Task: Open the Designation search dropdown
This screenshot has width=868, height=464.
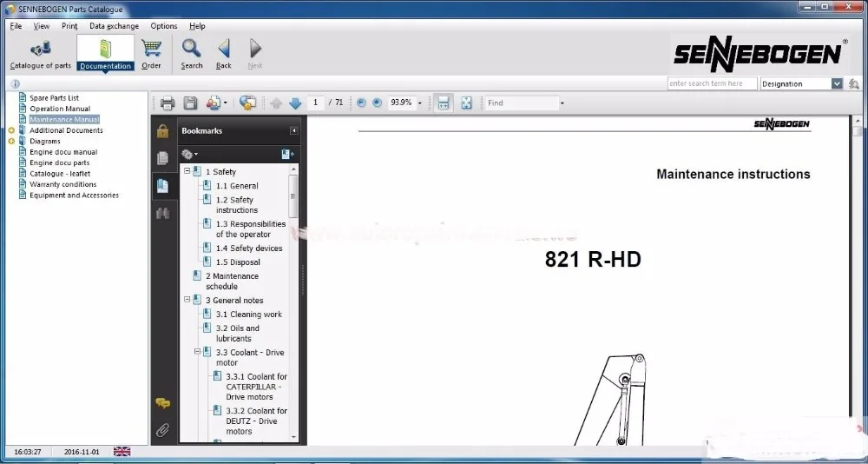Action: 837,84
